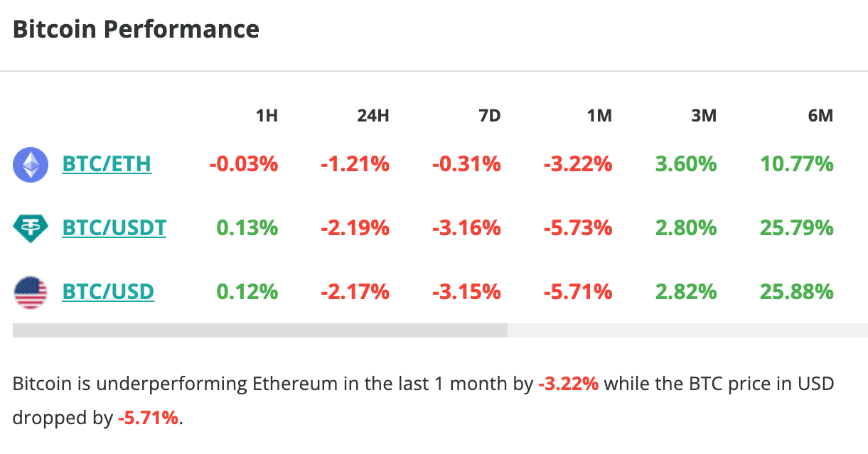Select the 1M column header
Image resolution: width=868 pixels, height=454 pixels.
point(599,115)
